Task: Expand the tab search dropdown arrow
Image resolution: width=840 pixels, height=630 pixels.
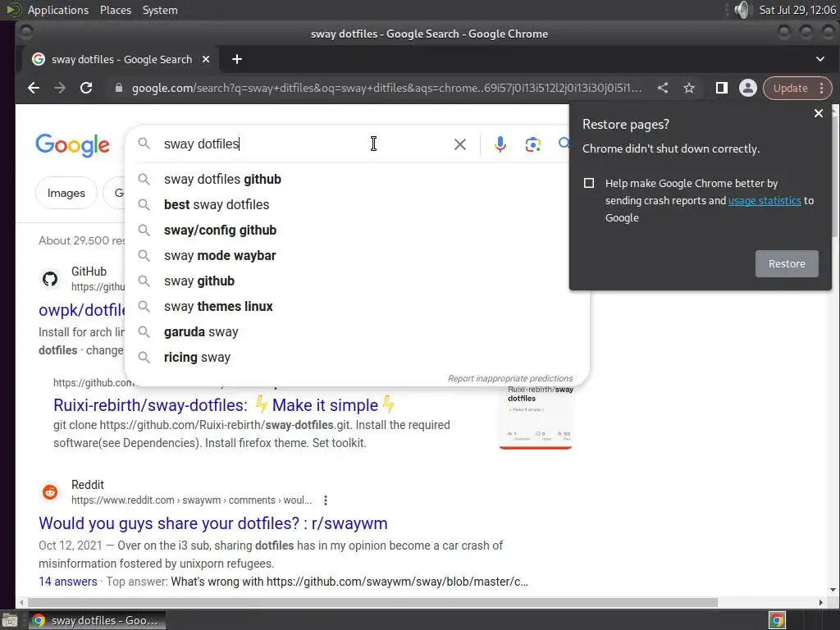Action: (x=819, y=59)
